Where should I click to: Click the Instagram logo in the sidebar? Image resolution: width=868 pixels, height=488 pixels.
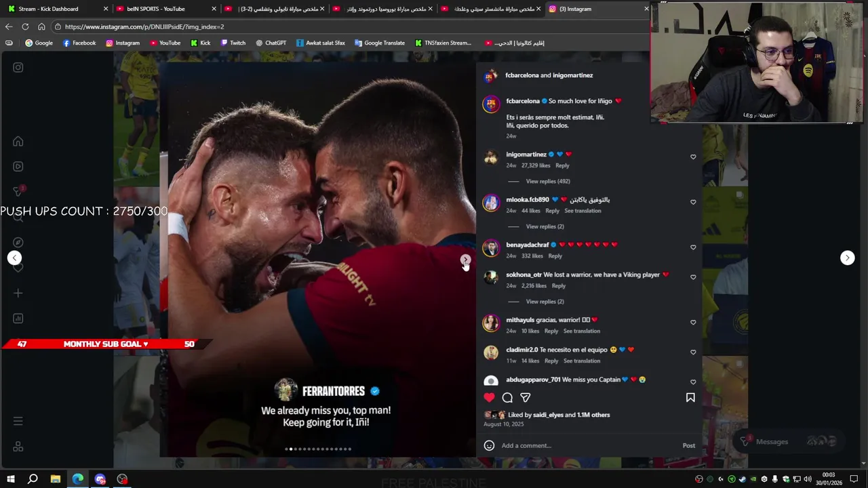coord(18,67)
